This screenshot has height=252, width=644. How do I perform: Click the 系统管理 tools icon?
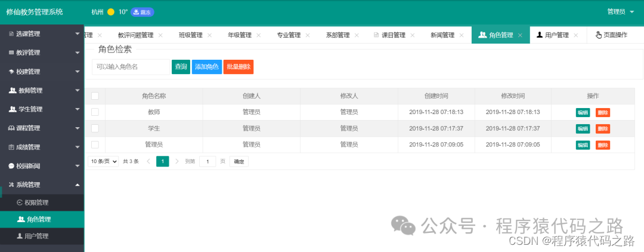(x=11, y=185)
